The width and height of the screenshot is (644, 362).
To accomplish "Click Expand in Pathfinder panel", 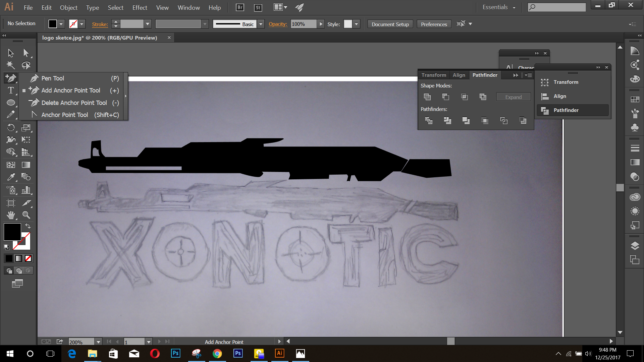I will tap(514, 97).
